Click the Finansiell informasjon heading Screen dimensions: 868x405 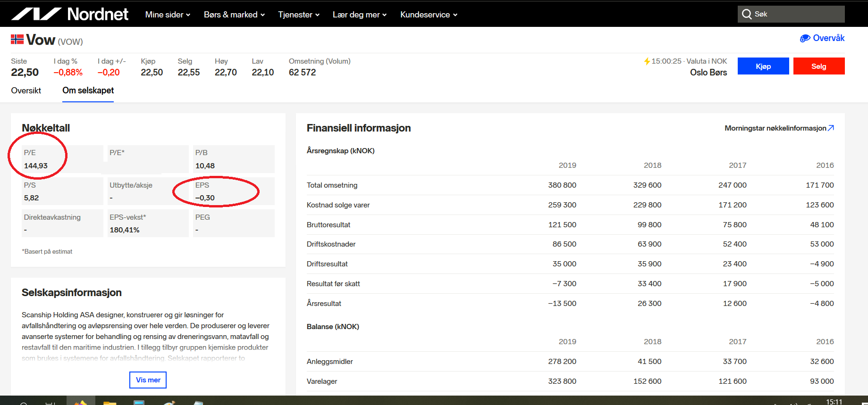coord(359,128)
